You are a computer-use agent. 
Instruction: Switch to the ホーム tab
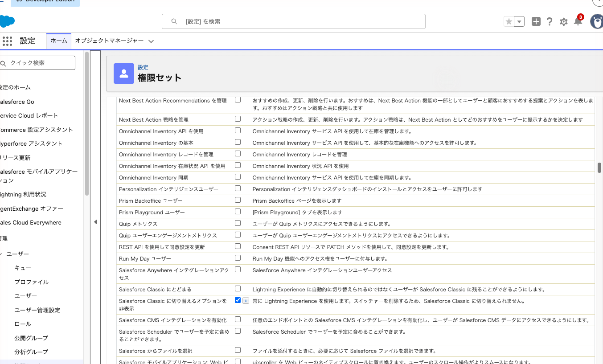59,41
